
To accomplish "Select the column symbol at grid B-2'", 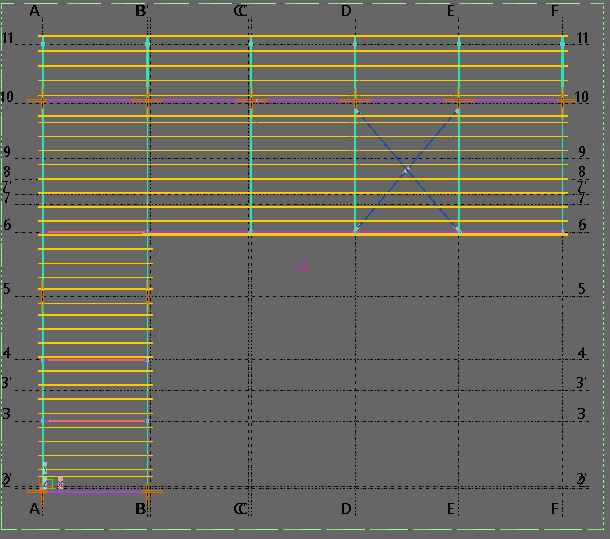I will click(148, 491).
